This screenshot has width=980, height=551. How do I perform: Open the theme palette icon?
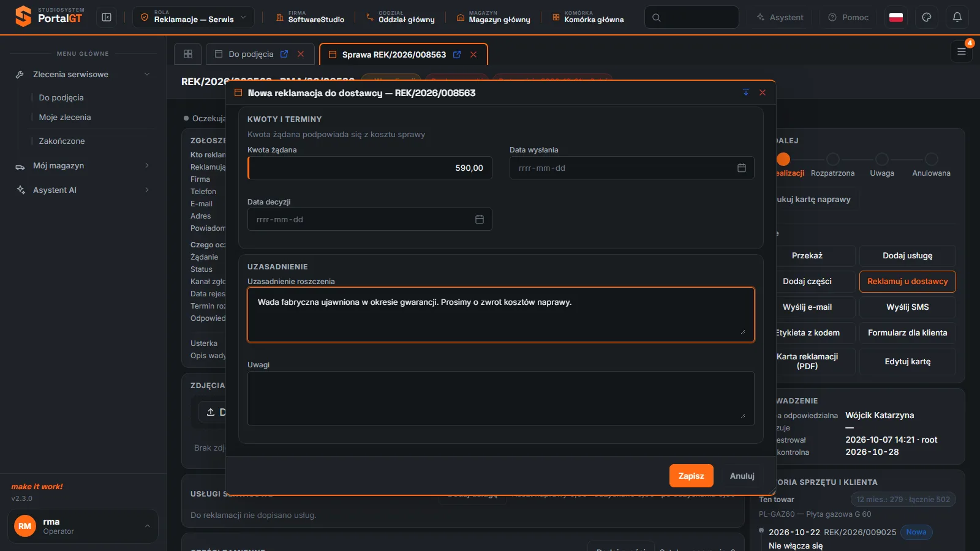[x=927, y=17]
